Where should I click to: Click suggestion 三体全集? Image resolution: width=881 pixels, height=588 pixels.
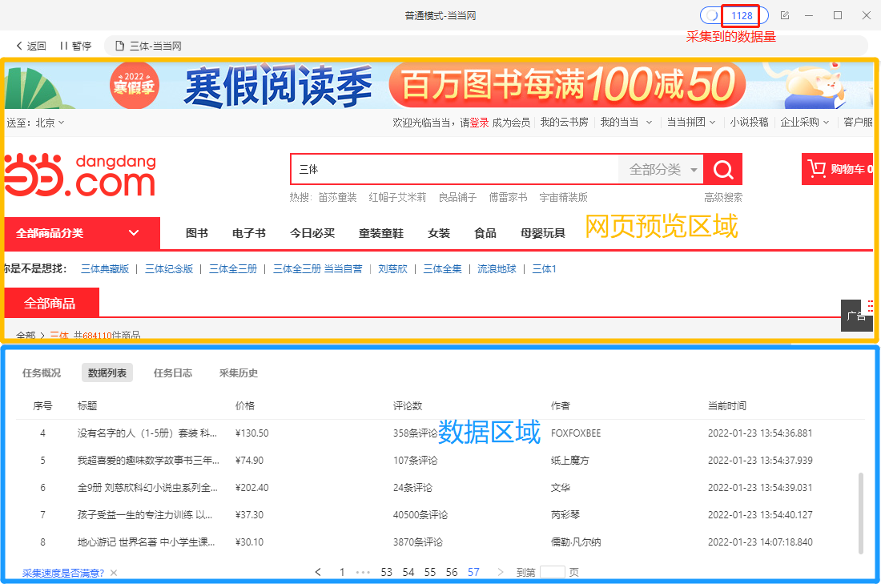point(442,268)
